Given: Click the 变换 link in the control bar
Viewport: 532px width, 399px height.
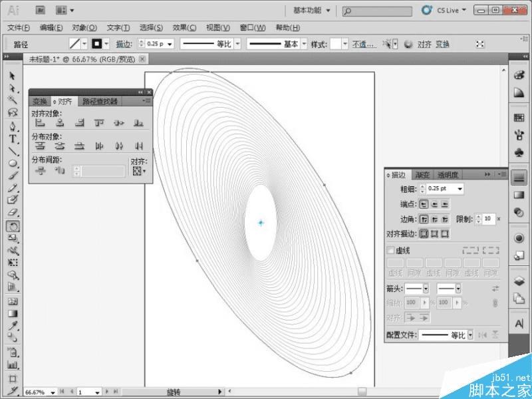Looking at the screenshot, I should point(442,45).
